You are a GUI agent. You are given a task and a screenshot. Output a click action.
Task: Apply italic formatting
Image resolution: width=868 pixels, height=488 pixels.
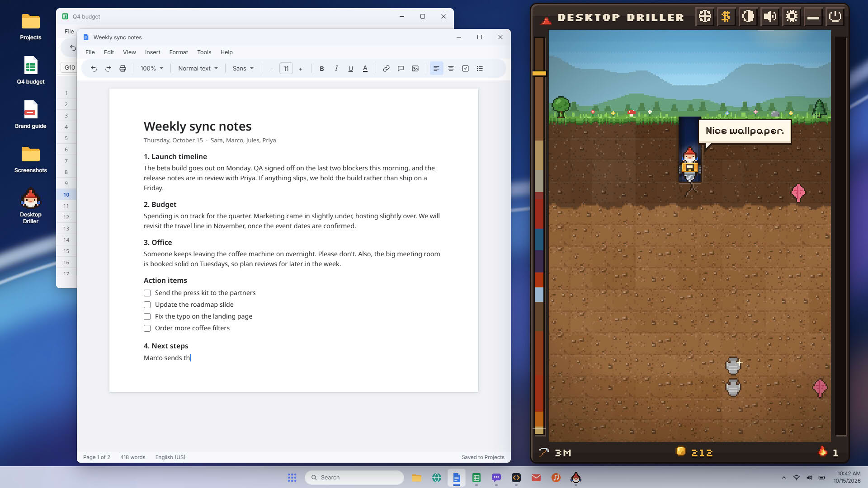point(336,69)
